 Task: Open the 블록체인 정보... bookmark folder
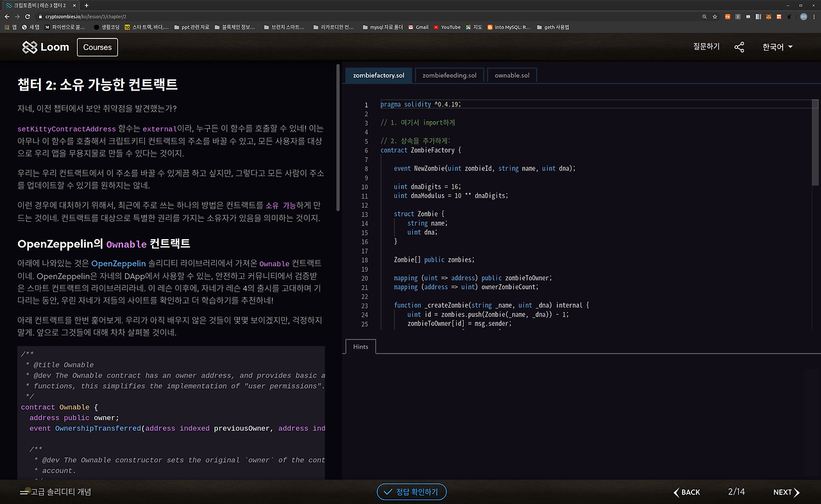point(234,27)
